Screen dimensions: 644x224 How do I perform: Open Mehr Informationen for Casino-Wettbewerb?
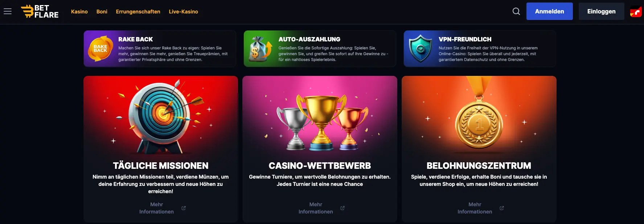316,208
